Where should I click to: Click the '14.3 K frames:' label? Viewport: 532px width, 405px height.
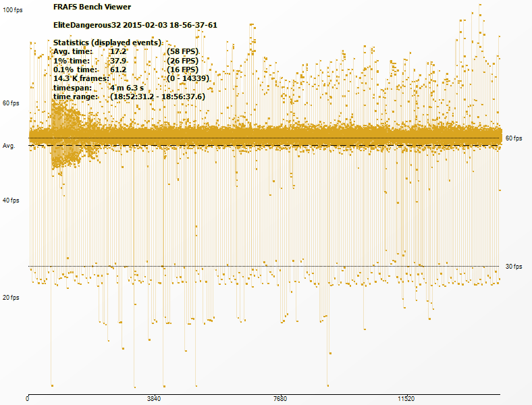pyautogui.click(x=81, y=78)
